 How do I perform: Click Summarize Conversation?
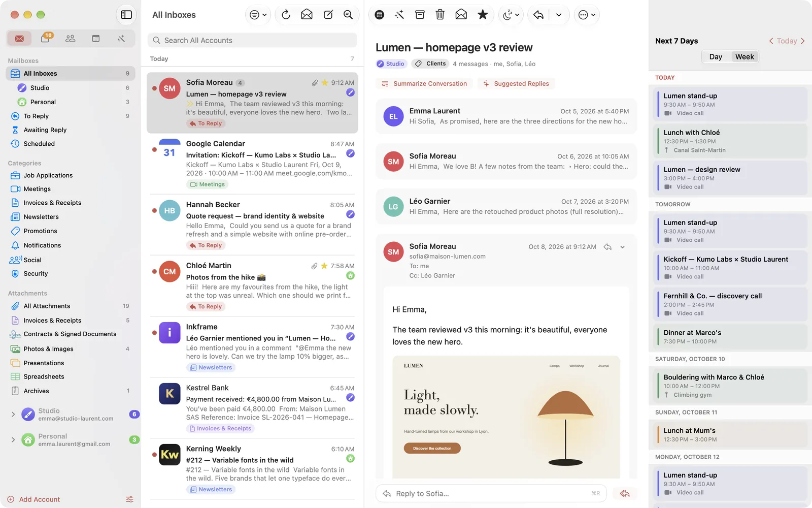point(424,84)
